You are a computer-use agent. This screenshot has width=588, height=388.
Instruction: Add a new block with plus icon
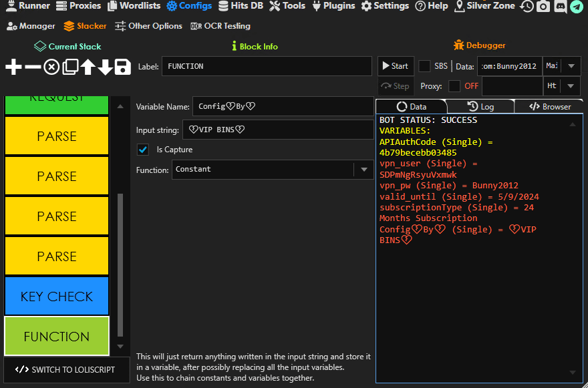click(x=13, y=67)
